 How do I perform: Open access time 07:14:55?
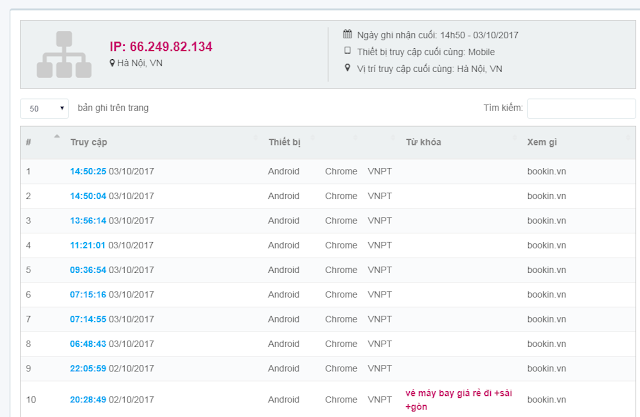(88, 319)
